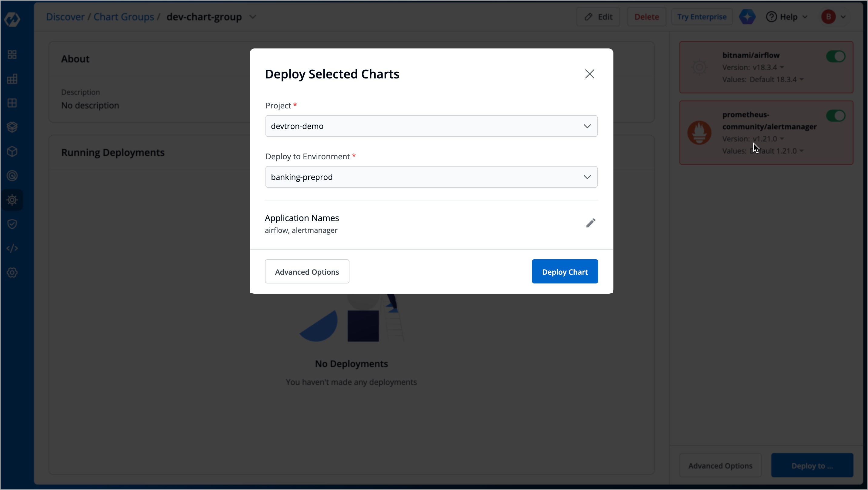The image size is (868, 490).
Task: Disable the bitnami/airflow chart toggle
Action: (836, 56)
